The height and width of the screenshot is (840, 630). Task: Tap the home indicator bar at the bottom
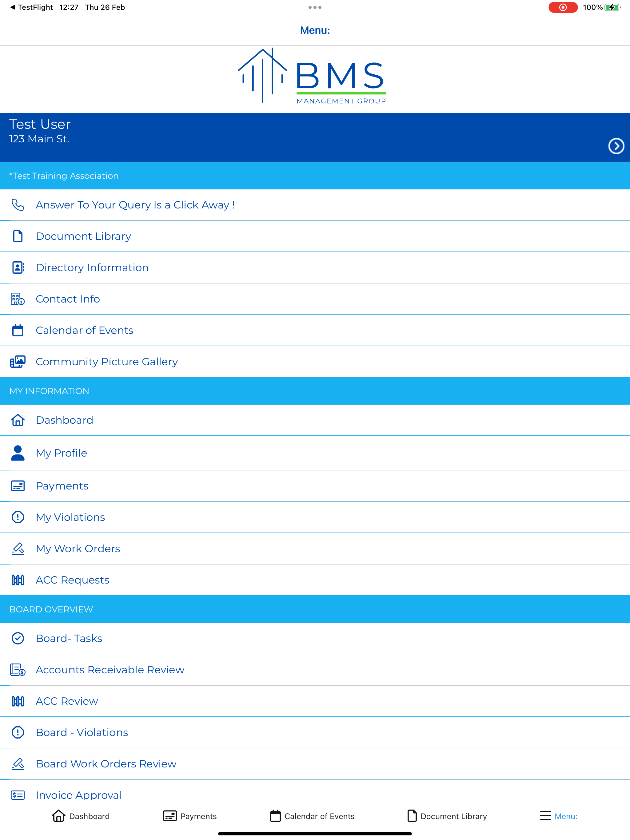(x=315, y=834)
